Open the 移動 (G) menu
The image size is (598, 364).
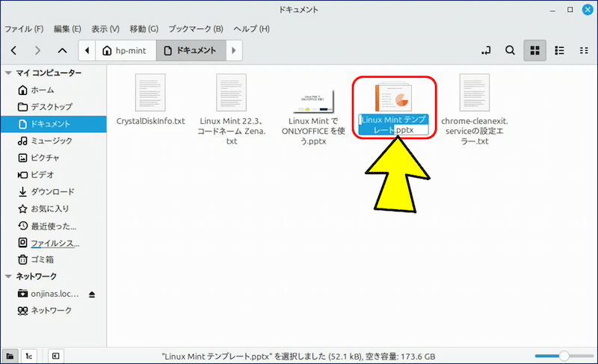pos(144,29)
